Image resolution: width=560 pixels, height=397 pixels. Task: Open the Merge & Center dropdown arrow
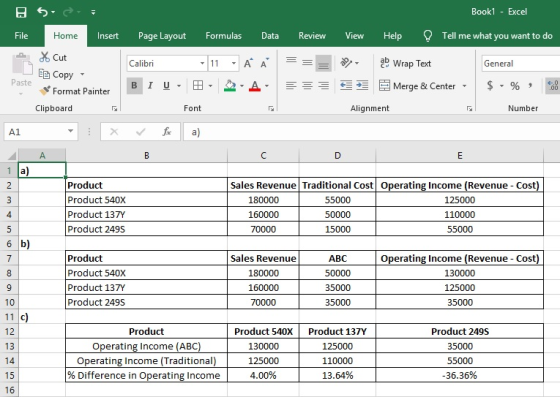click(464, 86)
